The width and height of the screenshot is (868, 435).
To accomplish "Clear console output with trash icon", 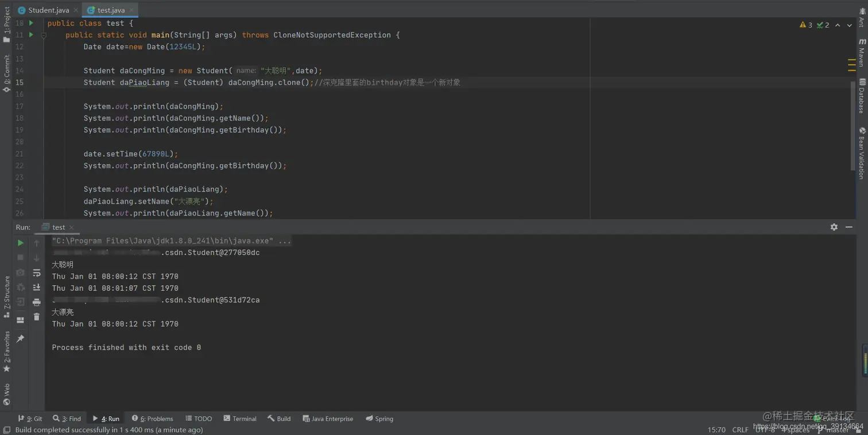I will pos(37,317).
